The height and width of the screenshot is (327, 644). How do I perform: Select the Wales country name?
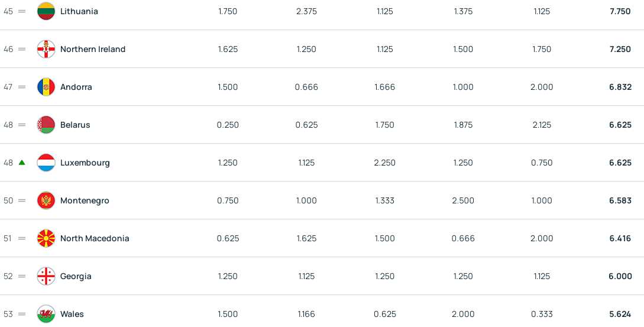[72, 314]
